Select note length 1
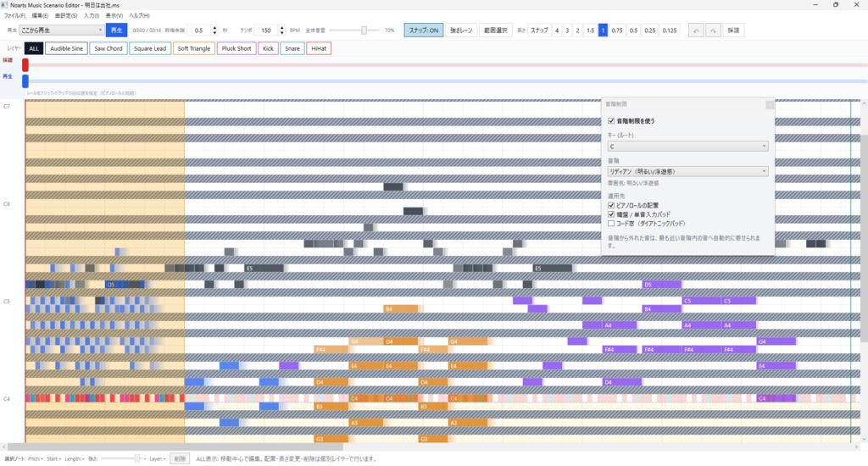This screenshot has height=466, width=868. (603, 31)
